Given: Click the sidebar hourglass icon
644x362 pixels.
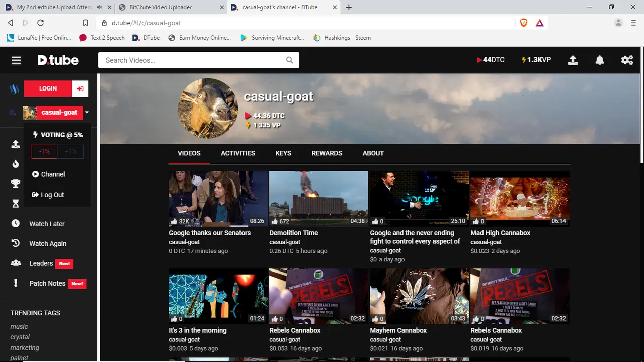Looking at the screenshot, I should [x=16, y=204].
